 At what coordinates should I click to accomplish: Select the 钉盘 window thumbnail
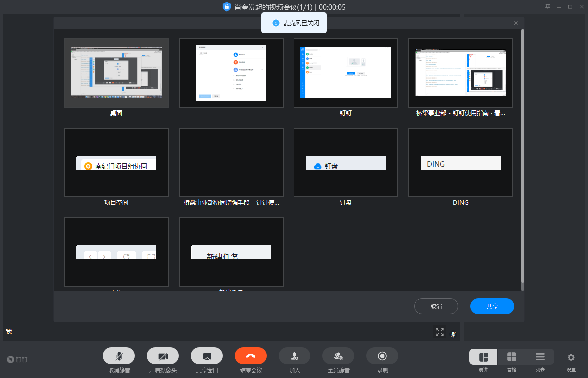point(346,163)
